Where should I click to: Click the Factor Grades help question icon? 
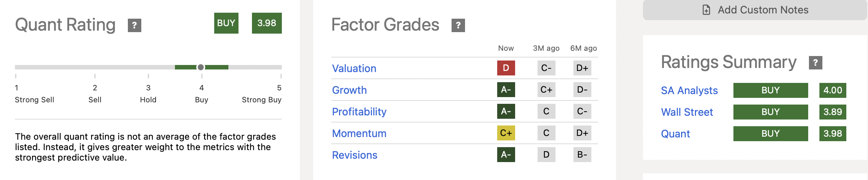pos(458,25)
